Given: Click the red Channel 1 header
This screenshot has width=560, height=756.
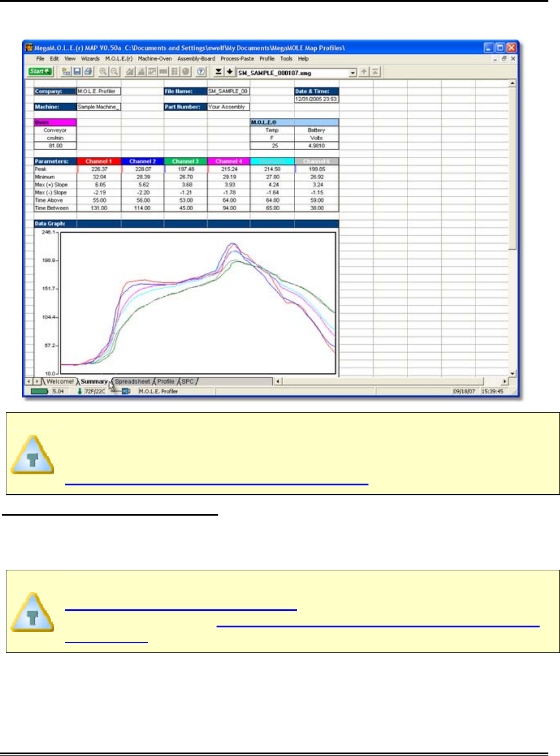Looking at the screenshot, I should click(99, 161).
